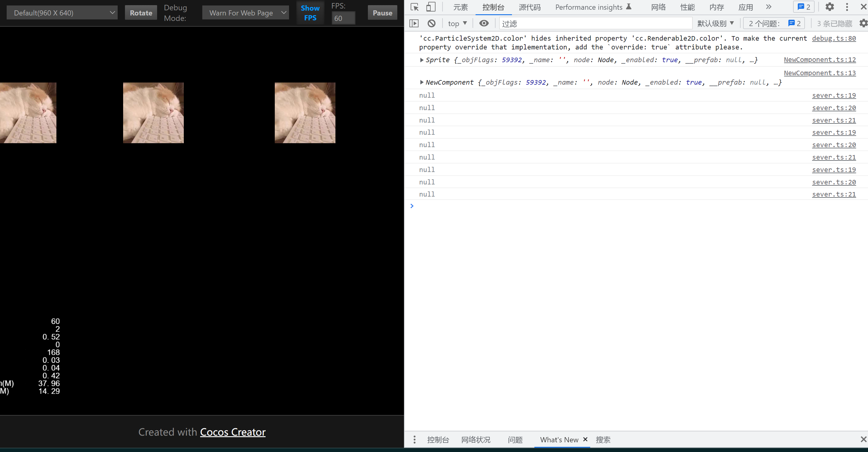Open the Default(960 X 640) resolution dropdown
Screen dimensions: 868x452
(62, 13)
